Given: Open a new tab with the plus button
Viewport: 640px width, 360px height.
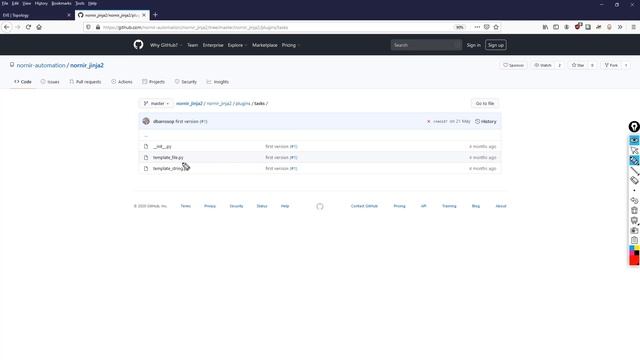Looking at the screenshot, I should pyautogui.click(x=155, y=15).
